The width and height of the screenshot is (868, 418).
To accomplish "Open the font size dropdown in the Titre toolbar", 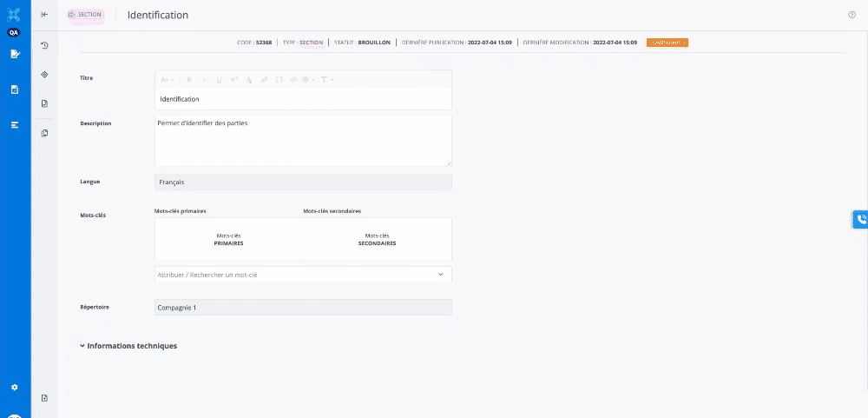I will point(168,79).
